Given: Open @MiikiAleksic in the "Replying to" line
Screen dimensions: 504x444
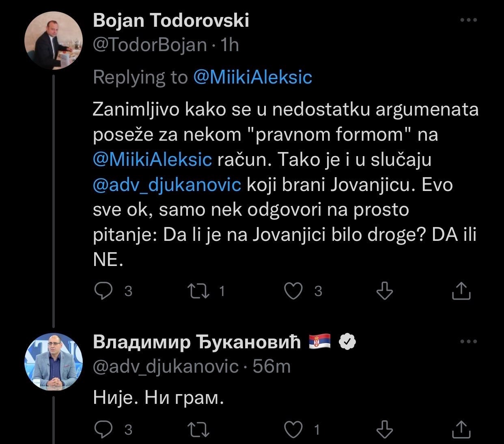Looking at the screenshot, I should (252, 77).
